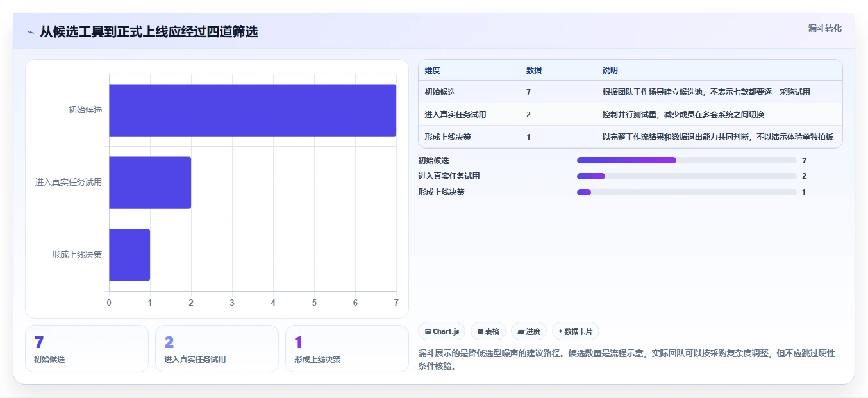
Task: Click the 形成上线决策 progress bar
Action: click(x=687, y=192)
